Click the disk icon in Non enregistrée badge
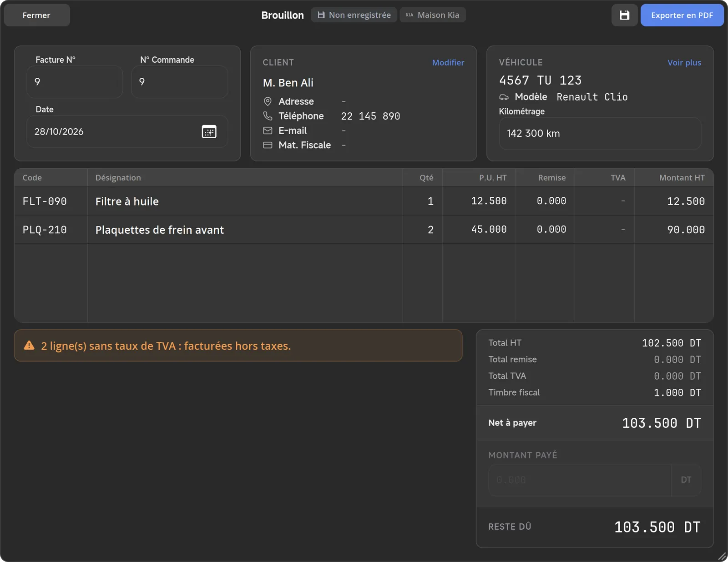 click(321, 15)
